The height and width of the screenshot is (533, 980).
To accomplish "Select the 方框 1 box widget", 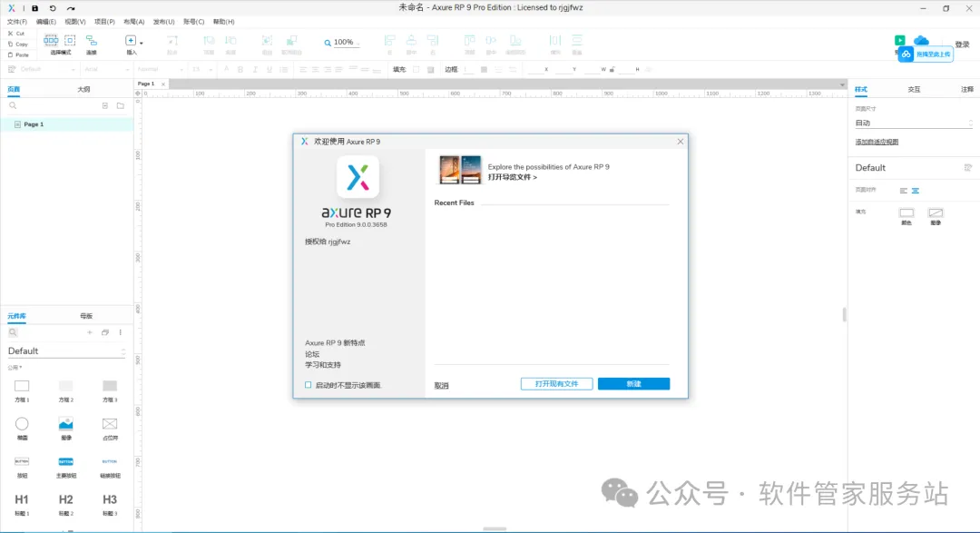I will pos(22,390).
